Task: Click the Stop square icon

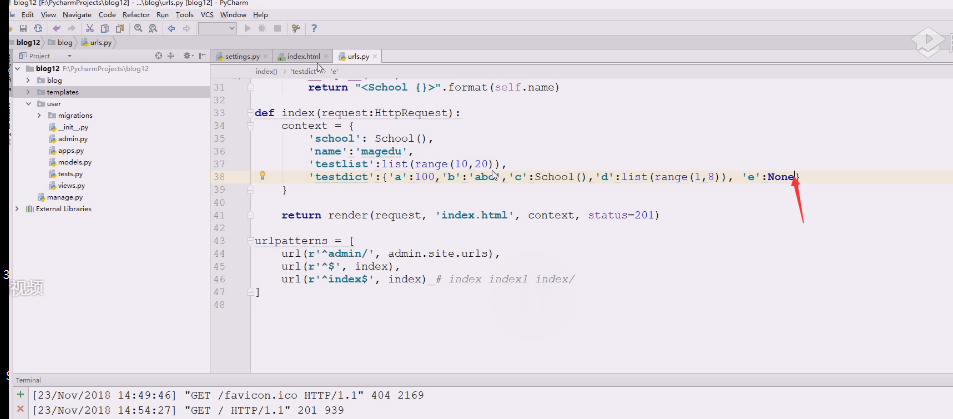Action: [277, 28]
